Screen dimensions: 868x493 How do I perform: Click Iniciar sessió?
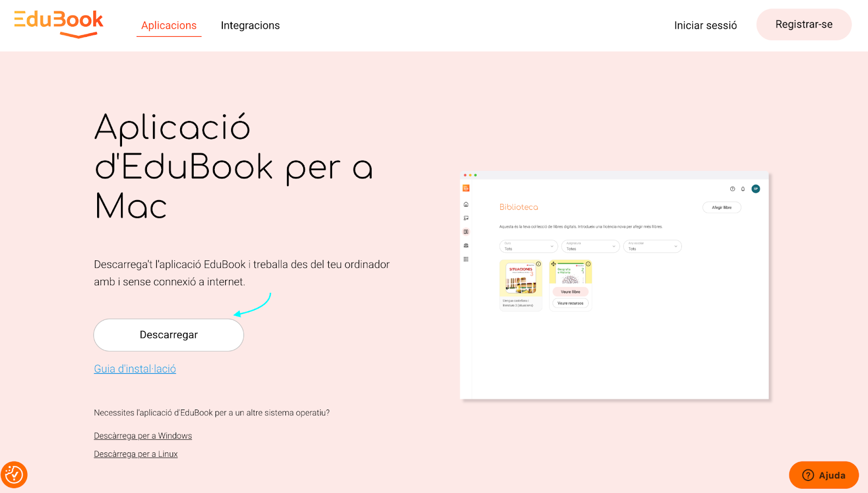705,25
